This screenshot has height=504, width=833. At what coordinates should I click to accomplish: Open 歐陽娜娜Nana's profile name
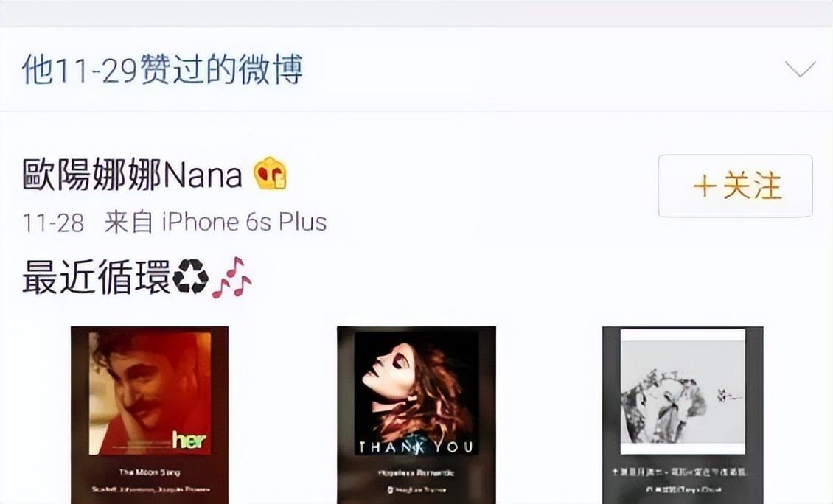(132, 175)
